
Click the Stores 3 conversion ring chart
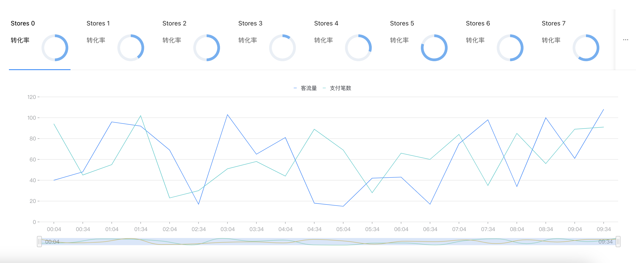[283, 48]
